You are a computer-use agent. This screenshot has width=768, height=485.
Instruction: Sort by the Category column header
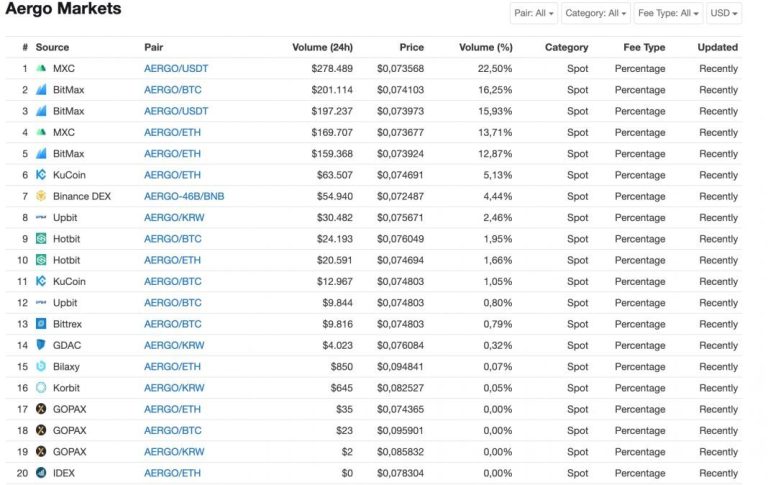pos(566,48)
